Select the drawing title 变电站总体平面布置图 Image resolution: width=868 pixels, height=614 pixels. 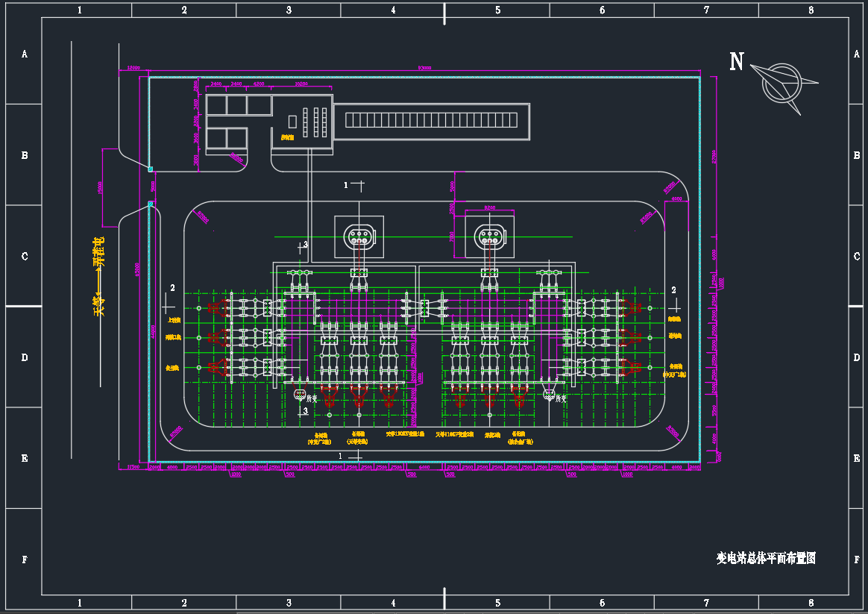tap(766, 558)
